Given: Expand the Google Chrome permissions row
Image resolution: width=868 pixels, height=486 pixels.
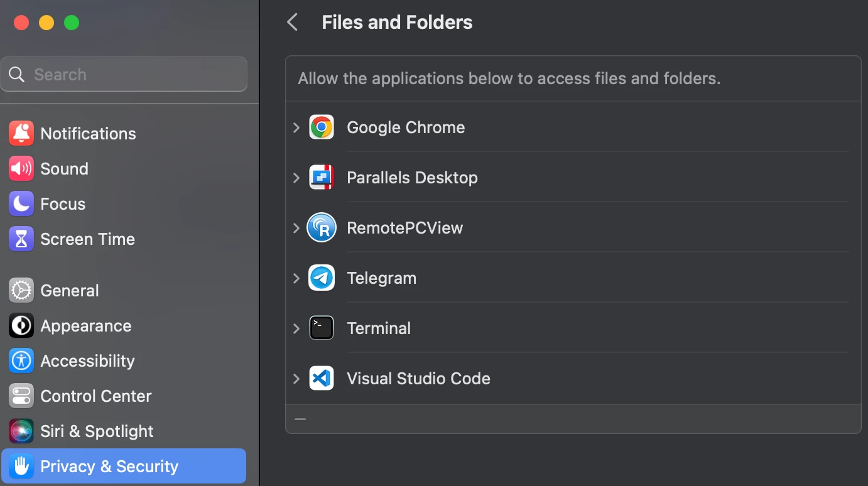Looking at the screenshot, I should 296,127.
